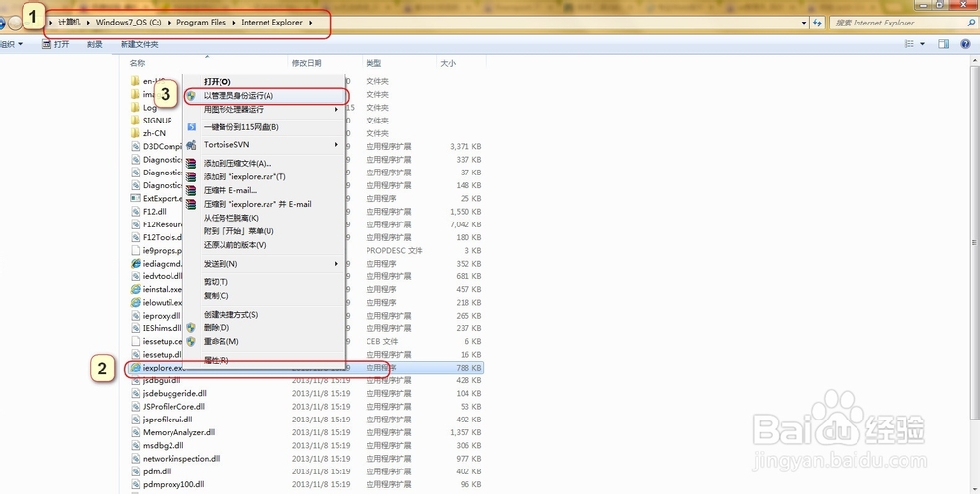Expand TortoiseSVN submenu arrow
Image resolution: width=980 pixels, height=494 pixels.
click(336, 145)
